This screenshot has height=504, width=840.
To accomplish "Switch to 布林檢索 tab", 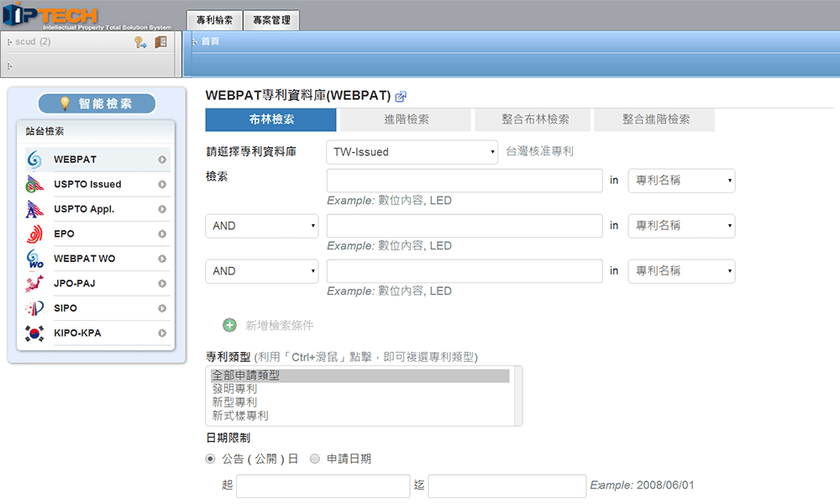I will point(271,119).
